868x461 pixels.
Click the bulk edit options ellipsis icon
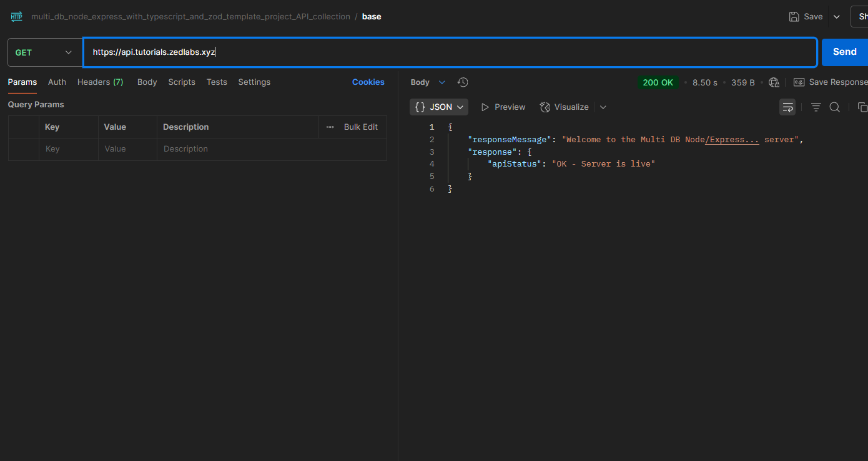pos(330,127)
